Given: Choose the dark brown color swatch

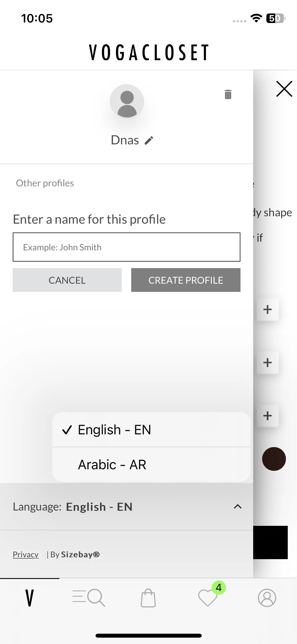Looking at the screenshot, I should click(x=274, y=459).
